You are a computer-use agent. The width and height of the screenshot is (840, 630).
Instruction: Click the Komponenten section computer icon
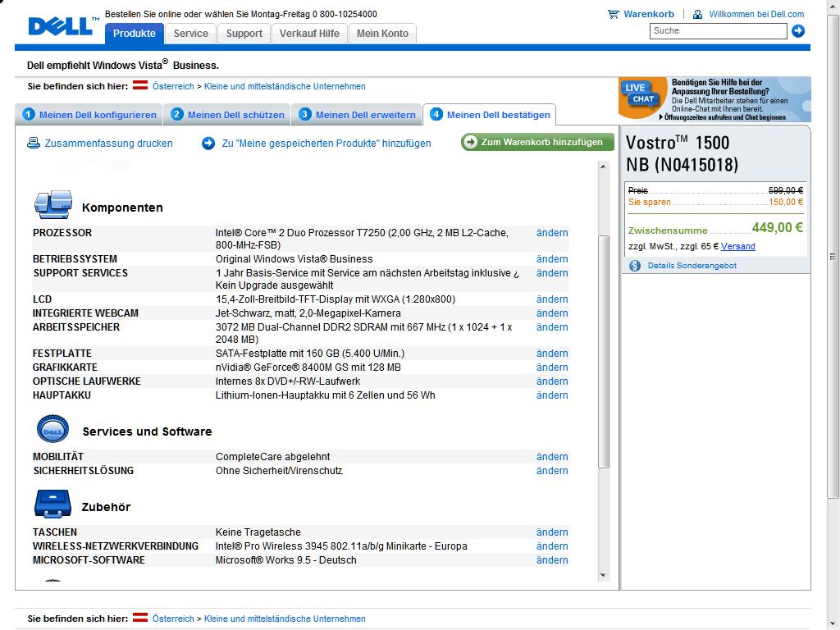53,204
